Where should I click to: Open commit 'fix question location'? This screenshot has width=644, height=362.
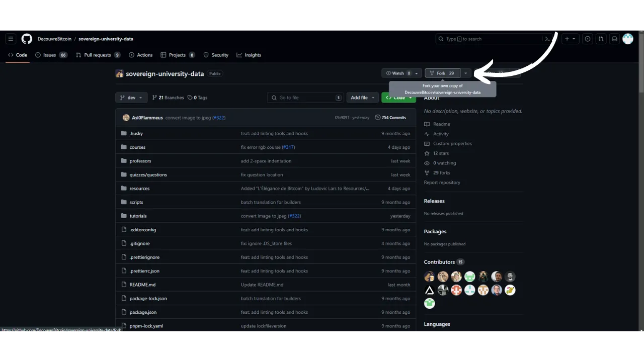(x=262, y=175)
